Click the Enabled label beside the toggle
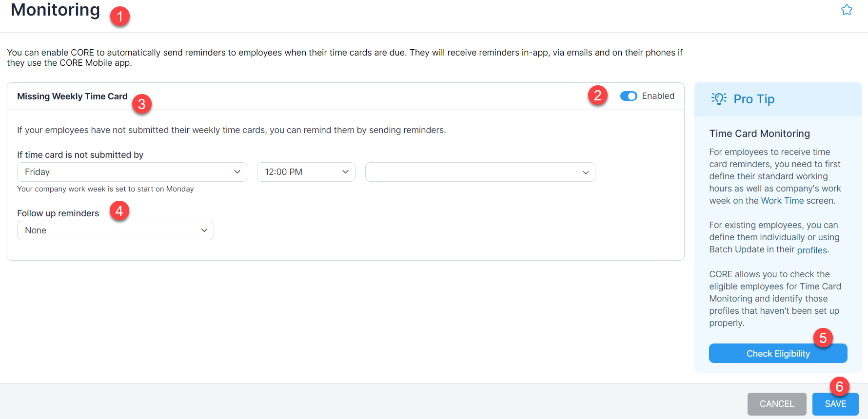This screenshot has height=419, width=868. (x=658, y=96)
